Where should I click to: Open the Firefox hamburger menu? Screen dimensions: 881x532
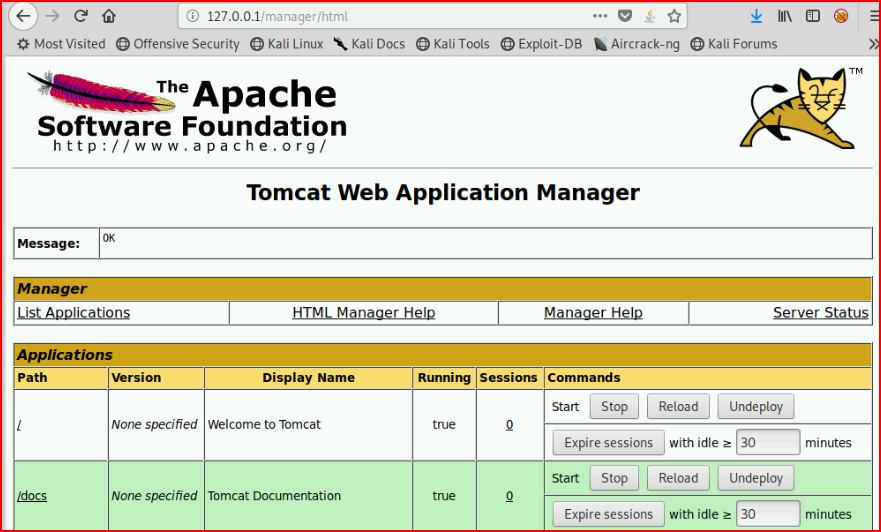tap(874, 16)
